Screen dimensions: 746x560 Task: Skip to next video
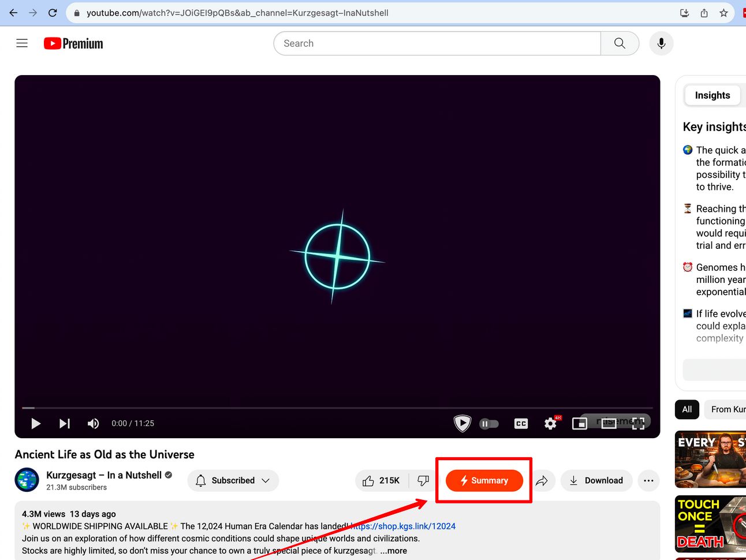coord(65,424)
